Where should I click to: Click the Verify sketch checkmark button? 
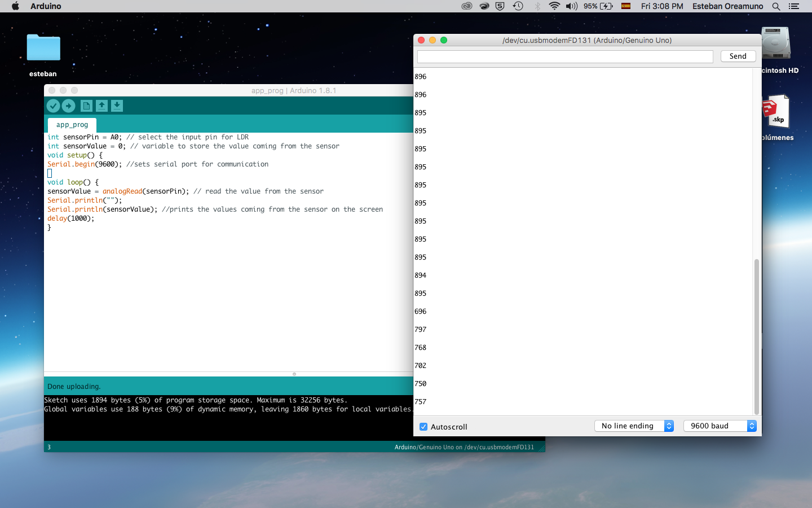[53, 106]
